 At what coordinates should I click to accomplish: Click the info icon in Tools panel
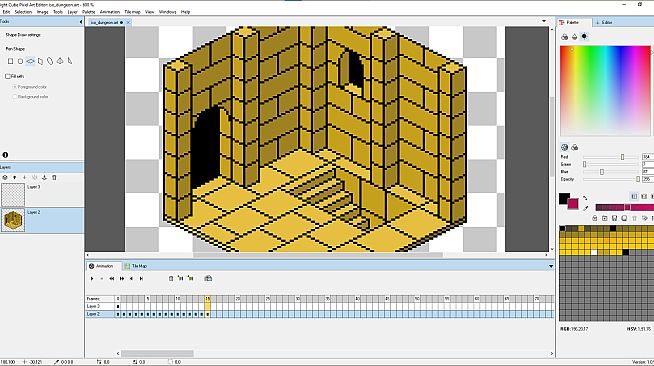pos(5,155)
